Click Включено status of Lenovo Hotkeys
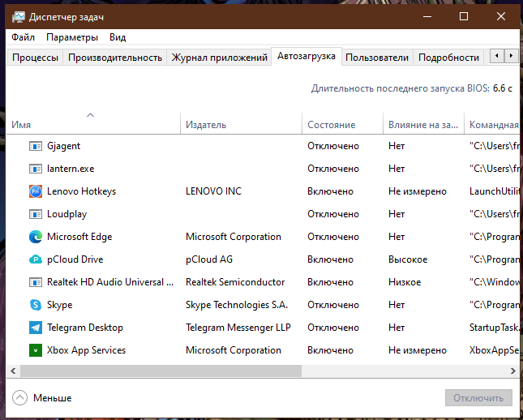The height and width of the screenshot is (420, 523). pos(330,191)
